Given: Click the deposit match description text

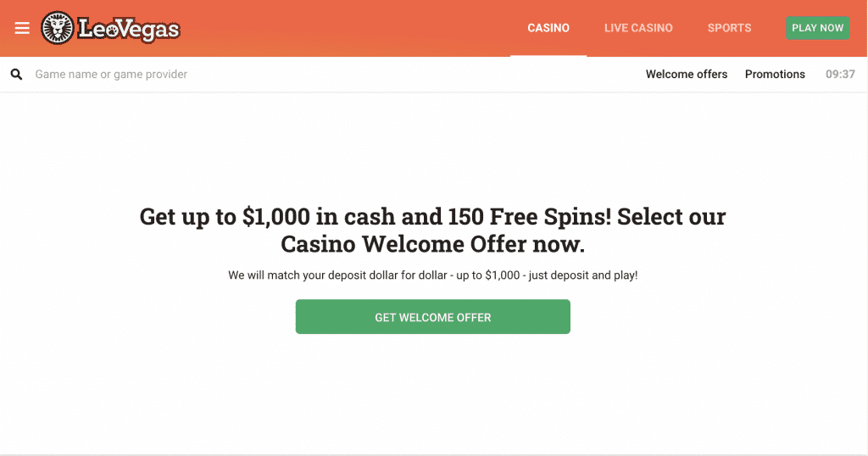Looking at the screenshot, I should tap(433, 275).
